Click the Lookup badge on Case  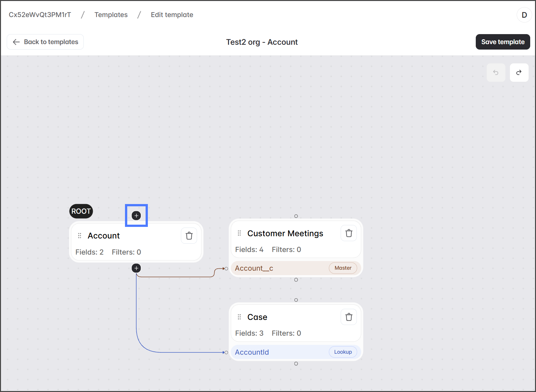coord(343,352)
